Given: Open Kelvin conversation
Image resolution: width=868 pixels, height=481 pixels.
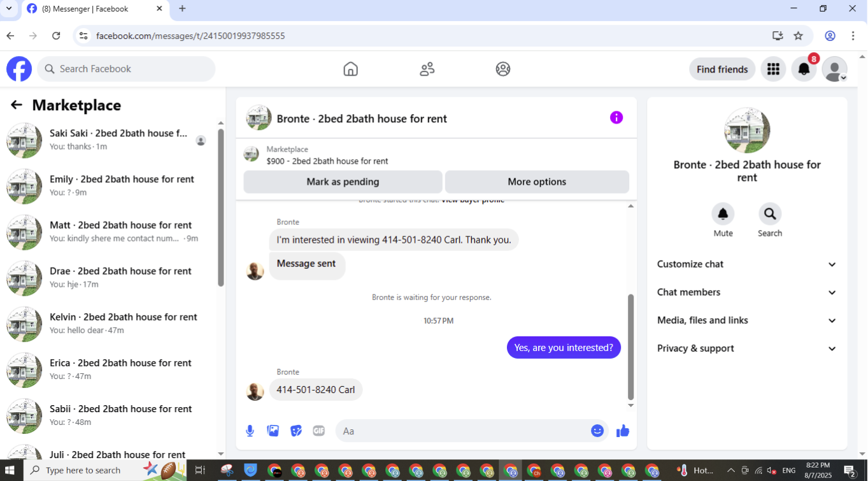Looking at the screenshot, I should click(x=110, y=324).
